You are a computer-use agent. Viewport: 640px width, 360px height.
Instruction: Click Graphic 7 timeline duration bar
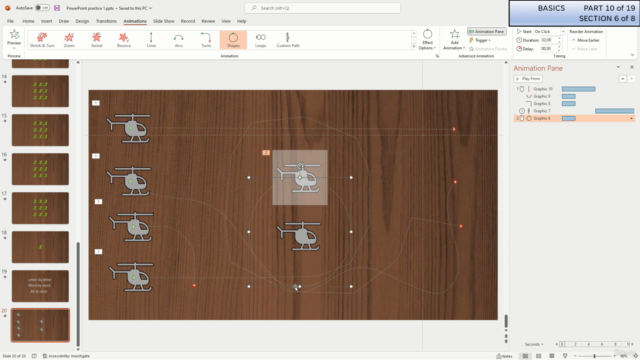(x=614, y=111)
